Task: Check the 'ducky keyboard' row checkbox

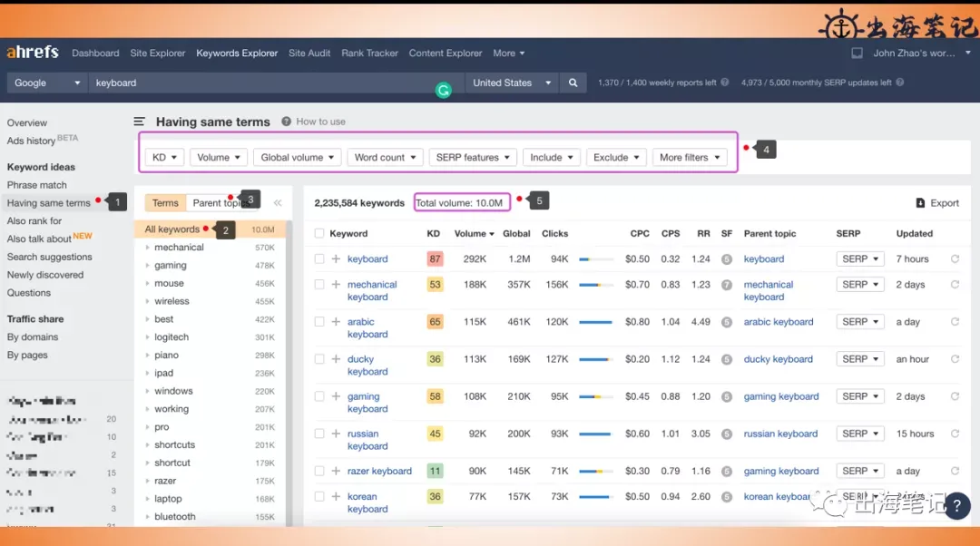Action: coord(319,359)
